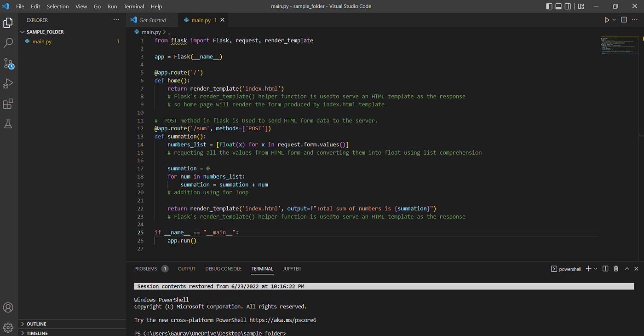Run the Python file with play button
This screenshot has height=336, width=644.
click(x=607, y=20)
